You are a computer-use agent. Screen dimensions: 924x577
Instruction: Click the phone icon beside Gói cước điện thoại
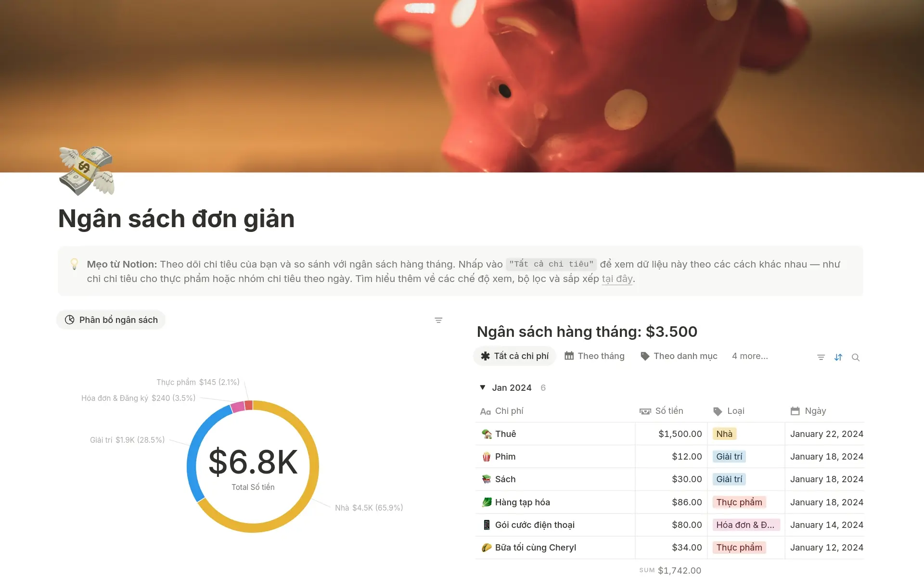pos(487,525)
